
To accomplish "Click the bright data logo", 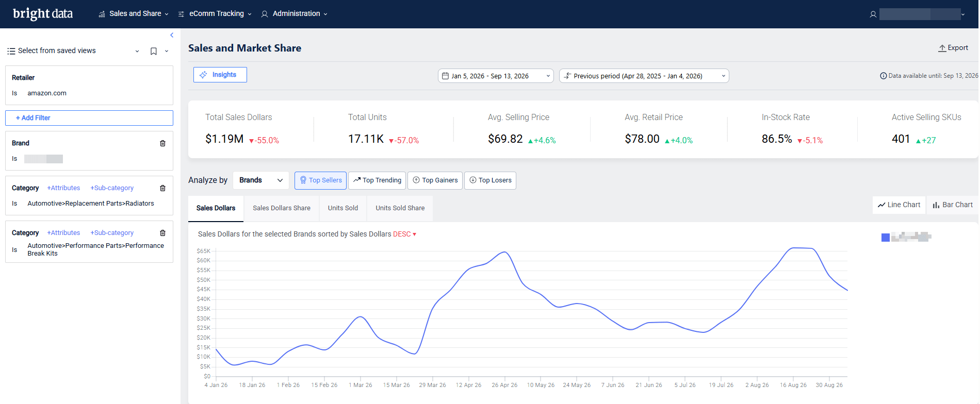I will tap(43, 13).
